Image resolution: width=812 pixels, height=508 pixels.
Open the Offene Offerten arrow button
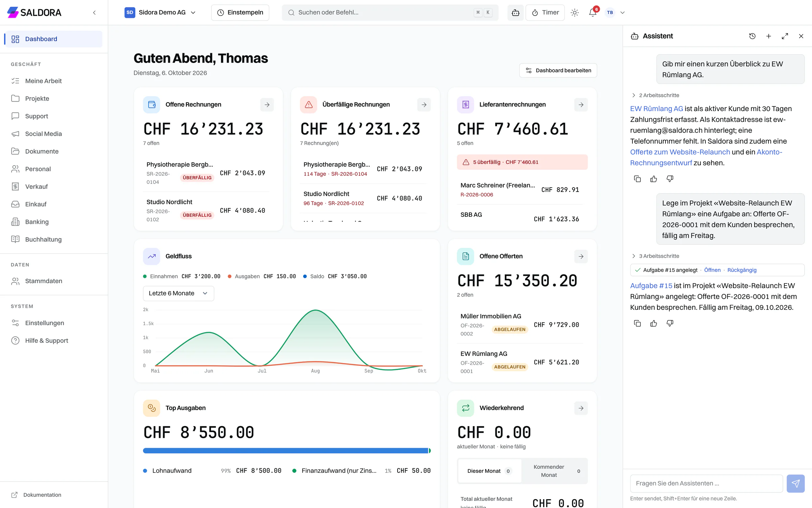581,256
